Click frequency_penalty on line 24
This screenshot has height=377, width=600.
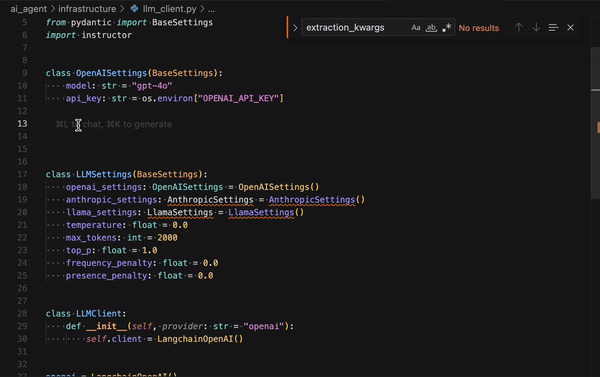[x=109, y=263]
